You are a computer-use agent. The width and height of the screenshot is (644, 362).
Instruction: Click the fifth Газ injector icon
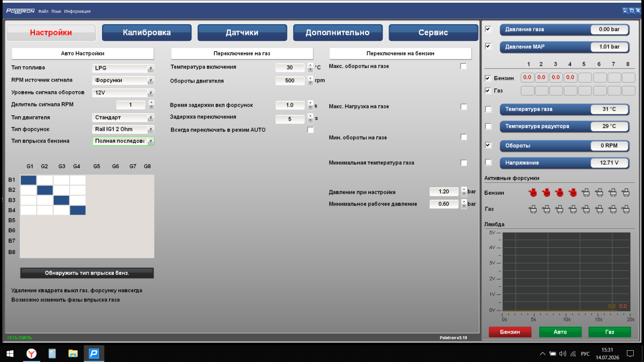(586, 209)
